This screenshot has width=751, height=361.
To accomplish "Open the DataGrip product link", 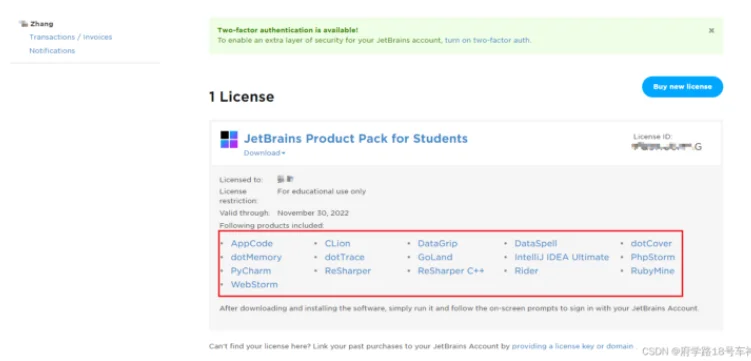I will tap(437, 243).
